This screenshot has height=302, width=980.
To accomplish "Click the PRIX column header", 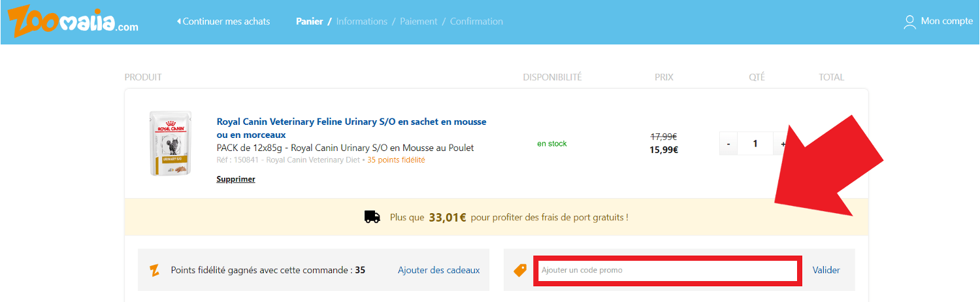I will click(x=664, y=77).
